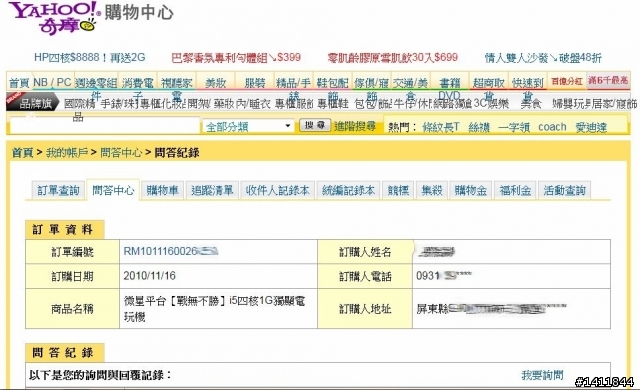
Task: Open the 巴黎香氛專利勻體組 $399 promo
Action: point(236,58)
